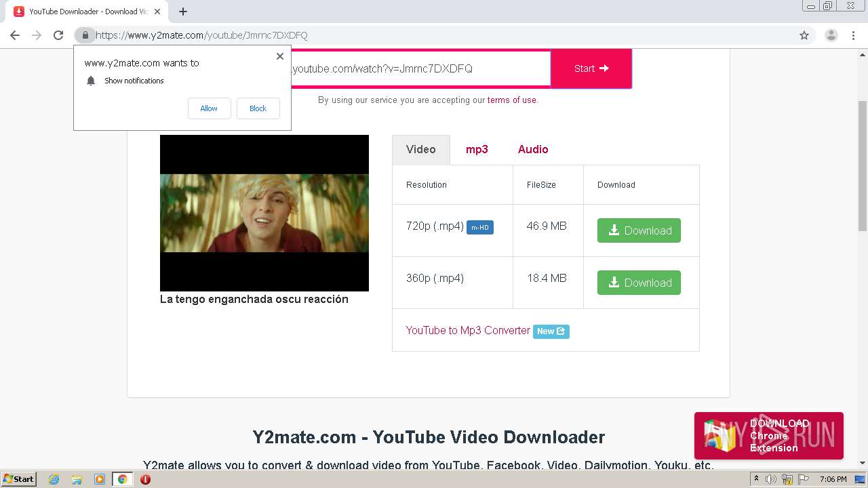Image resolution: width=868 pixels, height=488 pixels.
Task: Click Download Chrome Extension banner
Action: (769, 436)
